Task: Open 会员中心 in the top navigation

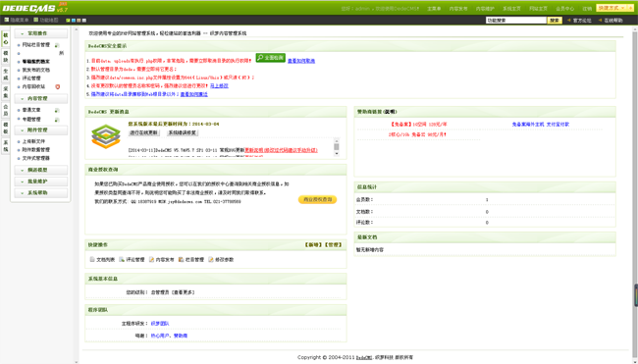Action: (564, 9)
